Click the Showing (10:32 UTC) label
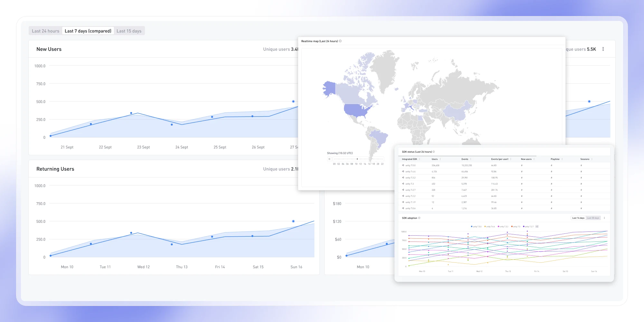Screen dimensions: 644x322 [340, 153]
